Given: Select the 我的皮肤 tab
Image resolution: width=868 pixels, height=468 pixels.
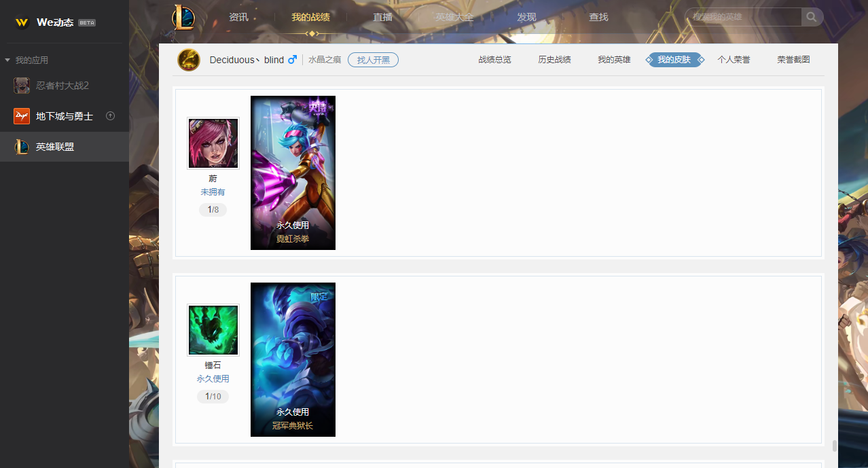Looking at the screenshot, I should click(x=674, y=60).
